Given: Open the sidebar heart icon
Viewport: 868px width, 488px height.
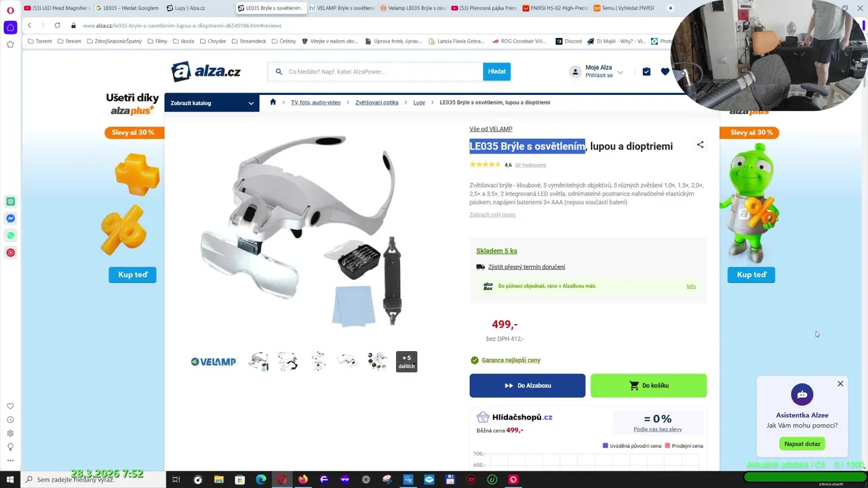Looking at the screenshot, I should pos(10,407).
